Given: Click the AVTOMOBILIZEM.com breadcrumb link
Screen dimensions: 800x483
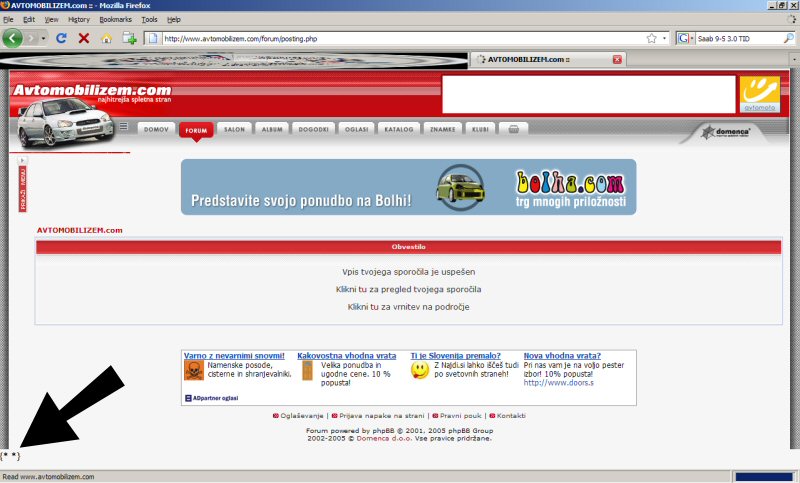Looking at the screenshot, I should (x=80, y=230).
